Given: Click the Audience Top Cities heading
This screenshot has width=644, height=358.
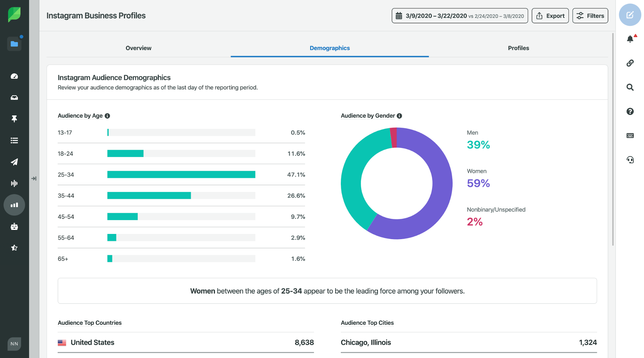Looking at the screenshot, I should pos(367,323).
